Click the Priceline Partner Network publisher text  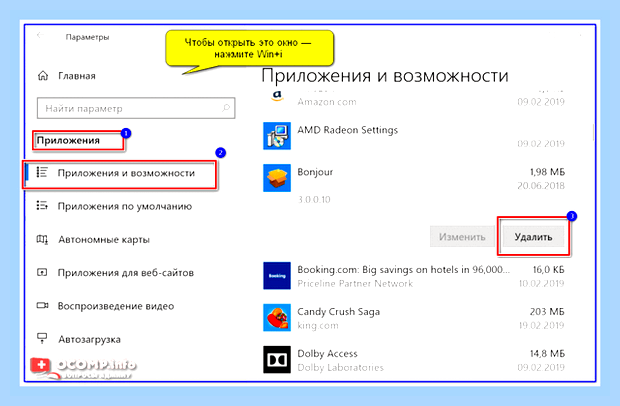[355, 283]
